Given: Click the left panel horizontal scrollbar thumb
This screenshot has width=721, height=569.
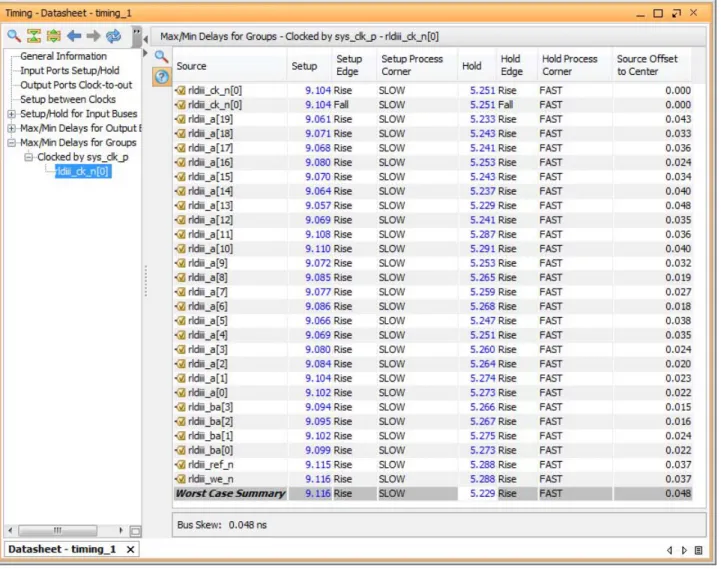Looking at the screenshot, I should pos(57,530).
